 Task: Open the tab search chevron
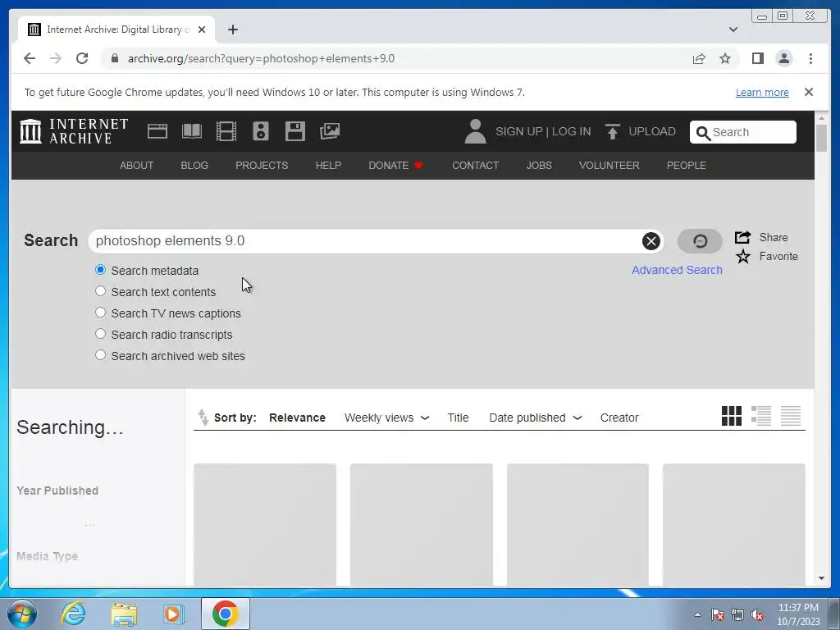(x=733, y=30)
